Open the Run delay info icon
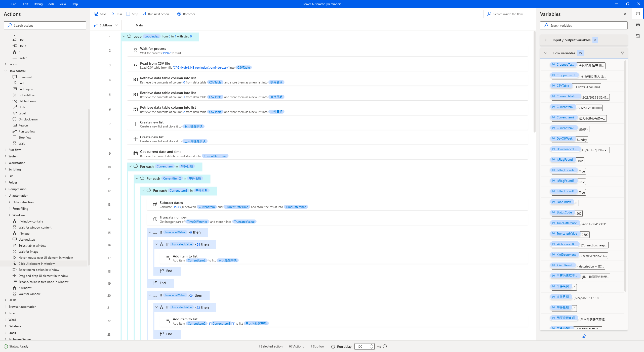644x352 pixels. [385, 346]
